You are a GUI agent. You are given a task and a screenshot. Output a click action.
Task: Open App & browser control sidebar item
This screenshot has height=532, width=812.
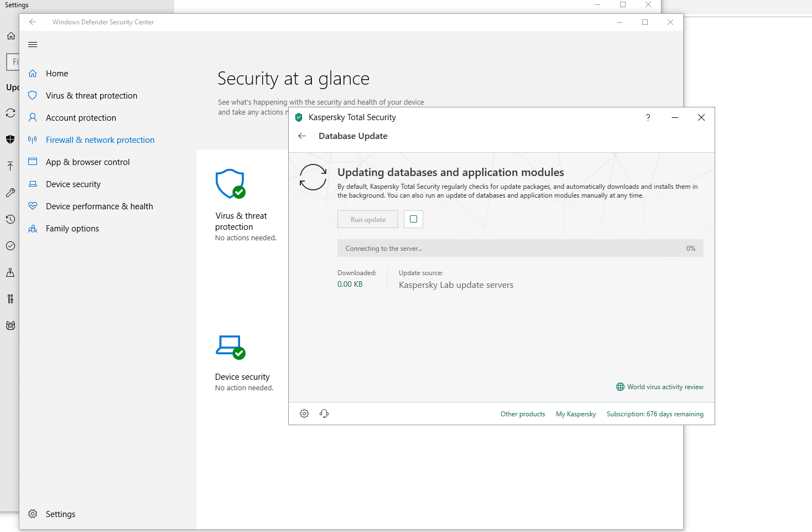(87, 162)
